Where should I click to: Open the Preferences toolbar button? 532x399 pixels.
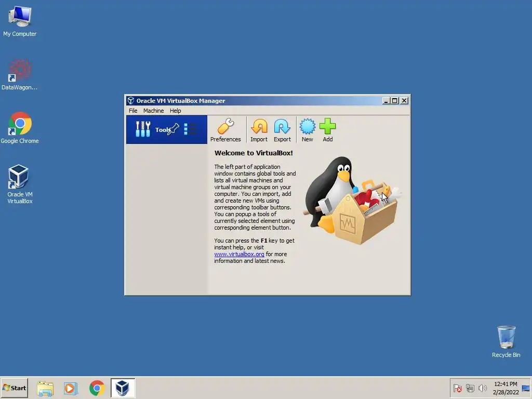225,130
